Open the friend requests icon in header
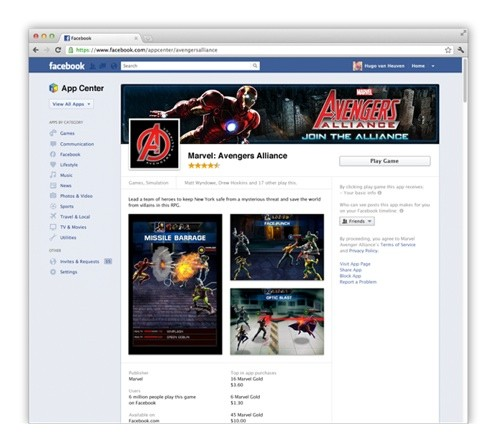 (93, 66)
